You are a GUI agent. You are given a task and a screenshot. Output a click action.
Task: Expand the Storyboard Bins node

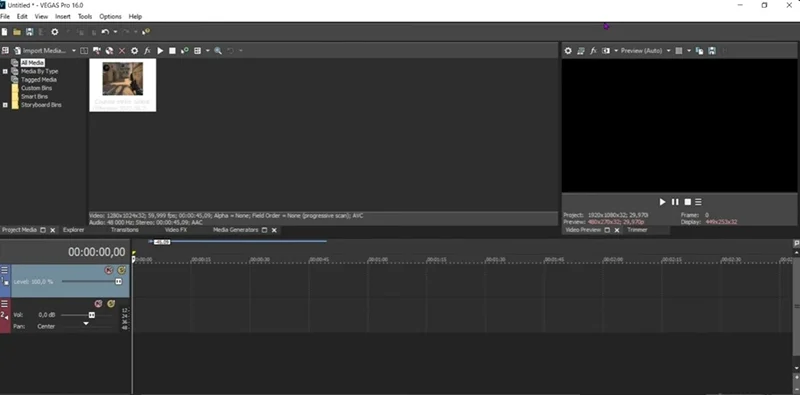click(x=5, y=105)
